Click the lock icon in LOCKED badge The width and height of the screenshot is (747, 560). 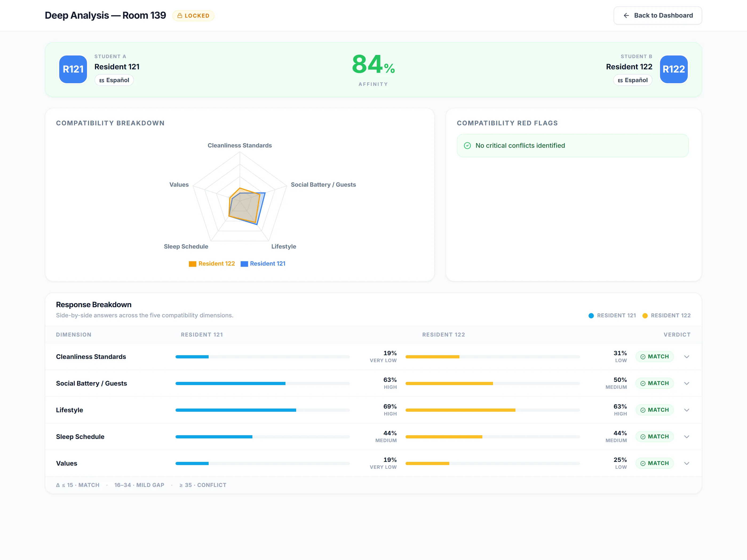click(x=180, y=15)
